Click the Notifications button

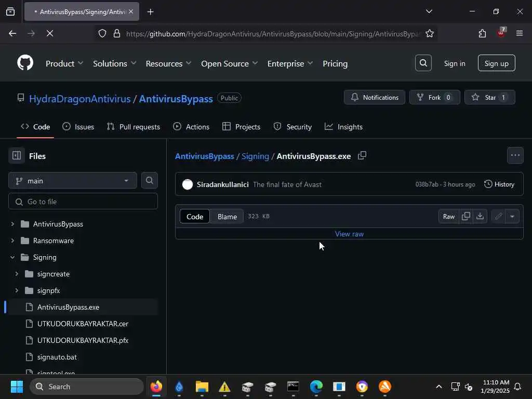pos(374,97)
